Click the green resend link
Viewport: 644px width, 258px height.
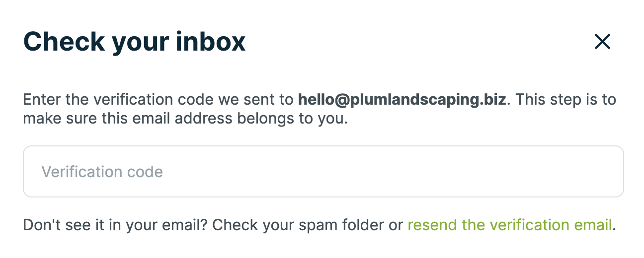point(509,225)
